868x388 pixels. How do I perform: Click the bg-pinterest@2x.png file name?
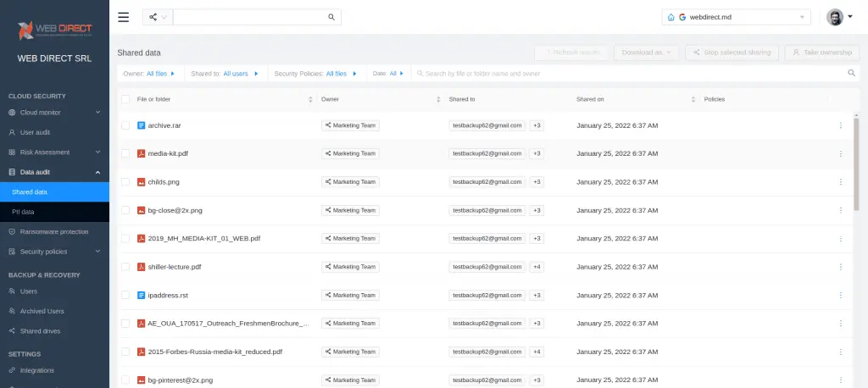coord(181,380)
